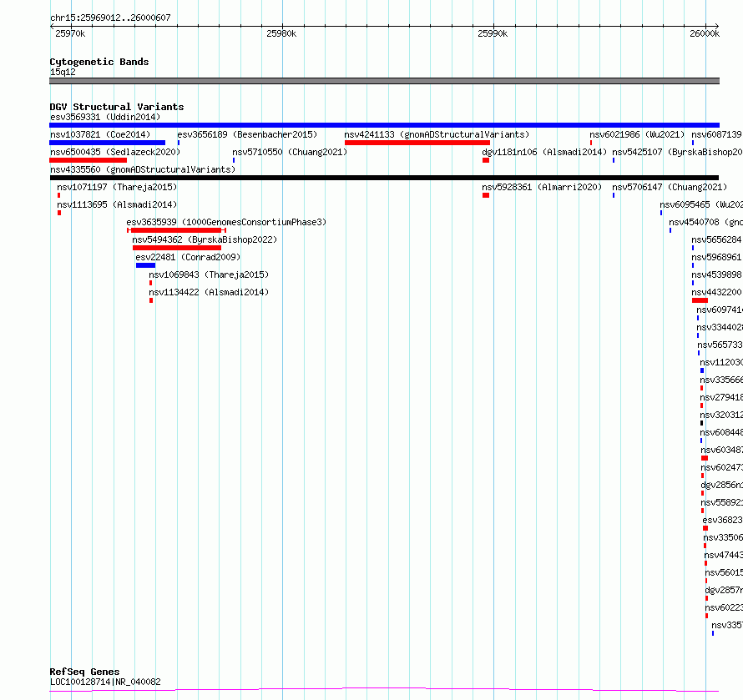Click the red bar under nsv4432200
The width and height of the screenshot is (743, 700).
click(700, 300)
